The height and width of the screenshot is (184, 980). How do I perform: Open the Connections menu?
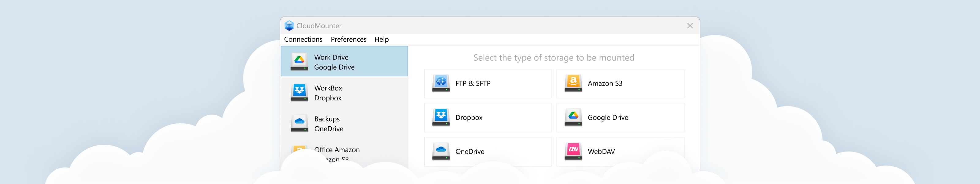pos(303,39)
